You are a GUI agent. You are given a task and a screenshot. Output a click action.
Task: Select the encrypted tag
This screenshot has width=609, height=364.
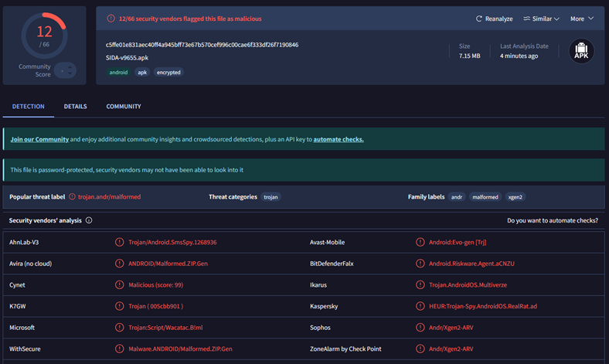point(168,72)
